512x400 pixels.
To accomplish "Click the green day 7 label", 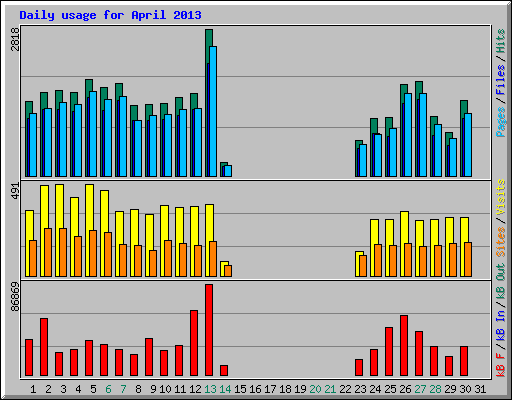I will [x=123, y=389].
